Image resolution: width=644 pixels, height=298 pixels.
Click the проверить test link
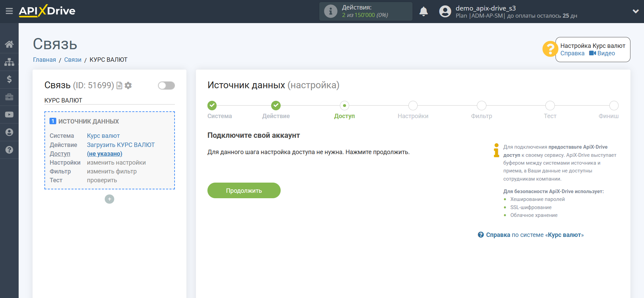pyautogui.click(x=102, y=180)
